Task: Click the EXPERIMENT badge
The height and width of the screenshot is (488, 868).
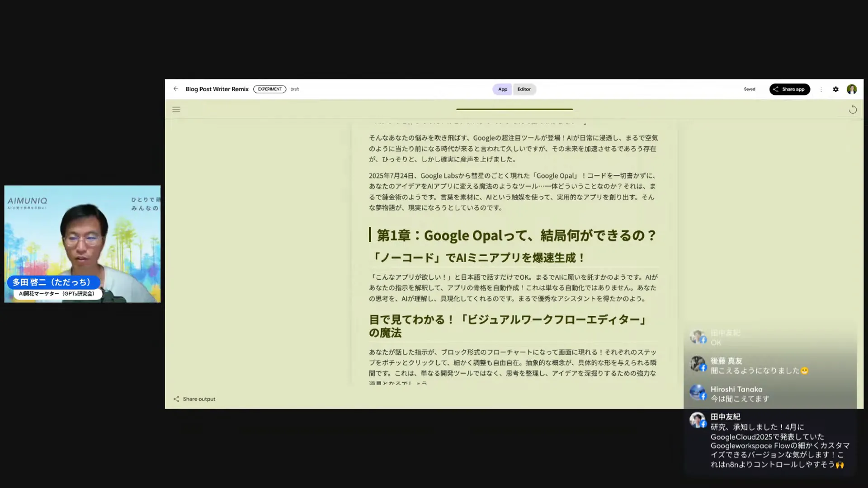Action: point(269,89)
